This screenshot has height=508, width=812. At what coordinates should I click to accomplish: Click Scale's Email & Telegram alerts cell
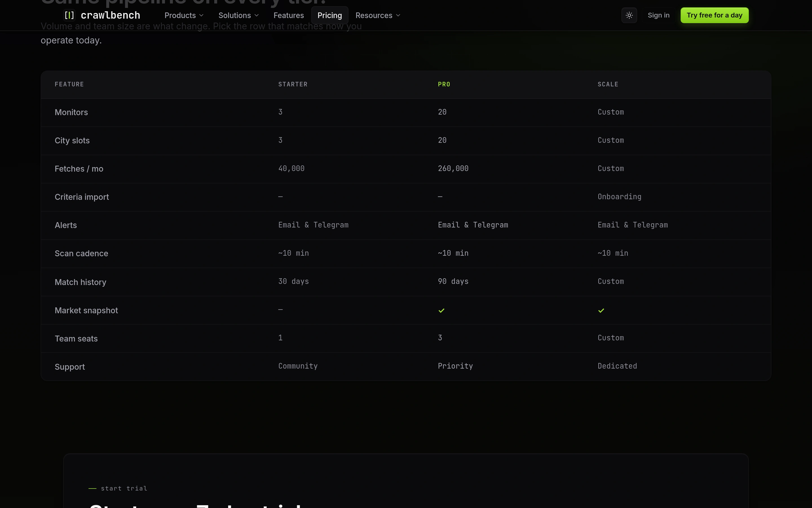tap(632, 225)
